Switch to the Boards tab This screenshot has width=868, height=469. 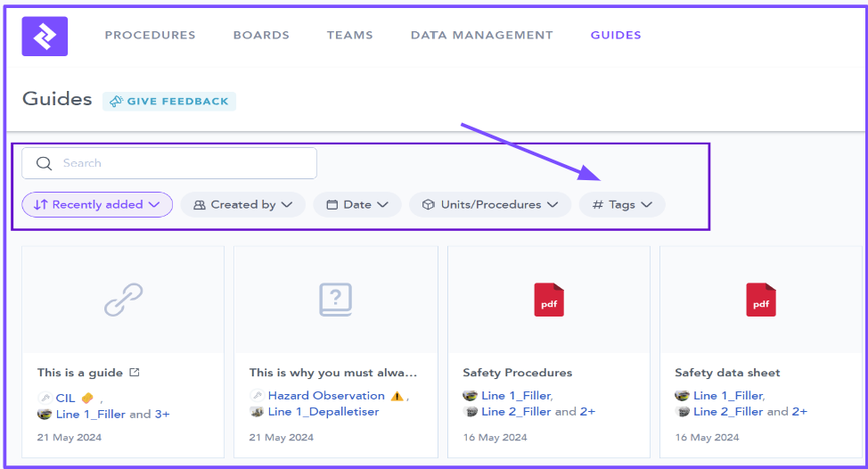pos(261,36)
